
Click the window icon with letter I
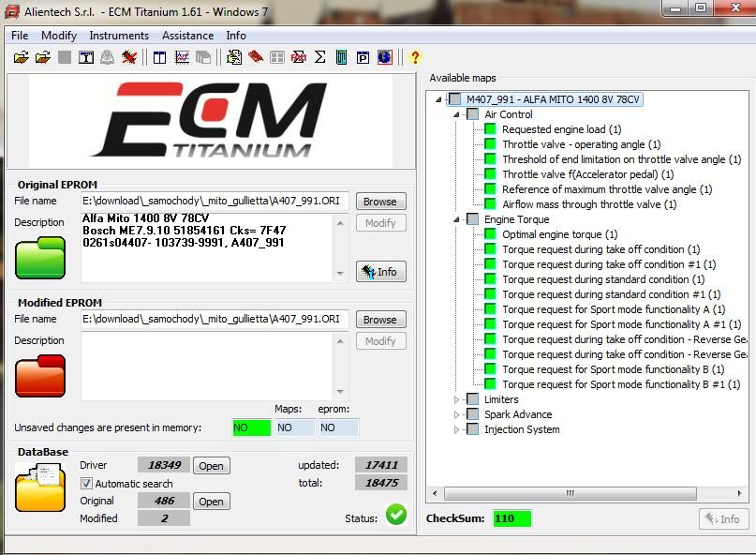(86, 57)
